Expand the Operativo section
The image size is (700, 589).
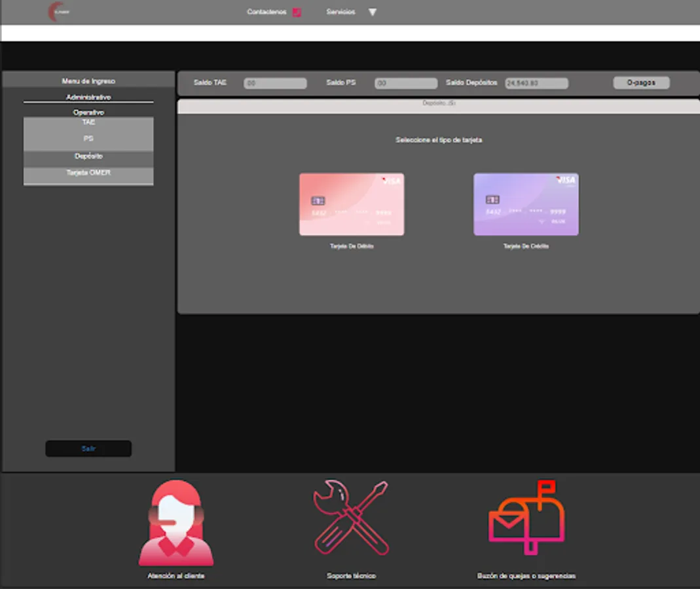click(x=88, y=111)
